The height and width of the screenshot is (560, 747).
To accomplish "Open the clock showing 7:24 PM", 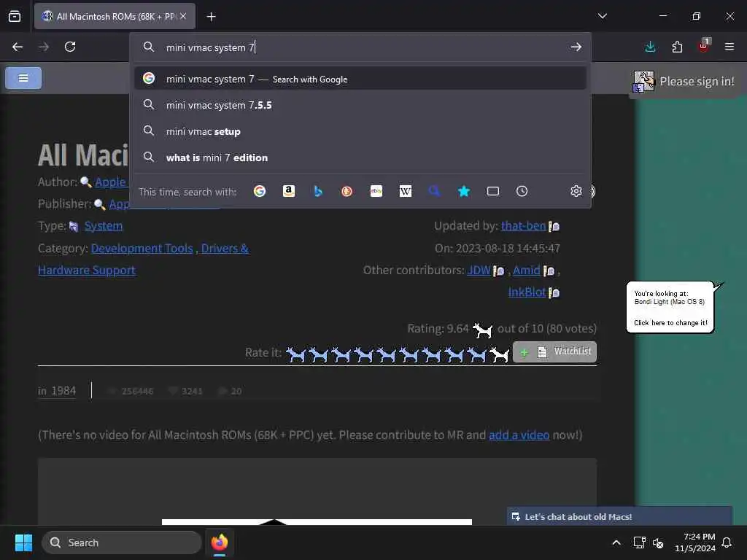I will coord(695,542).
